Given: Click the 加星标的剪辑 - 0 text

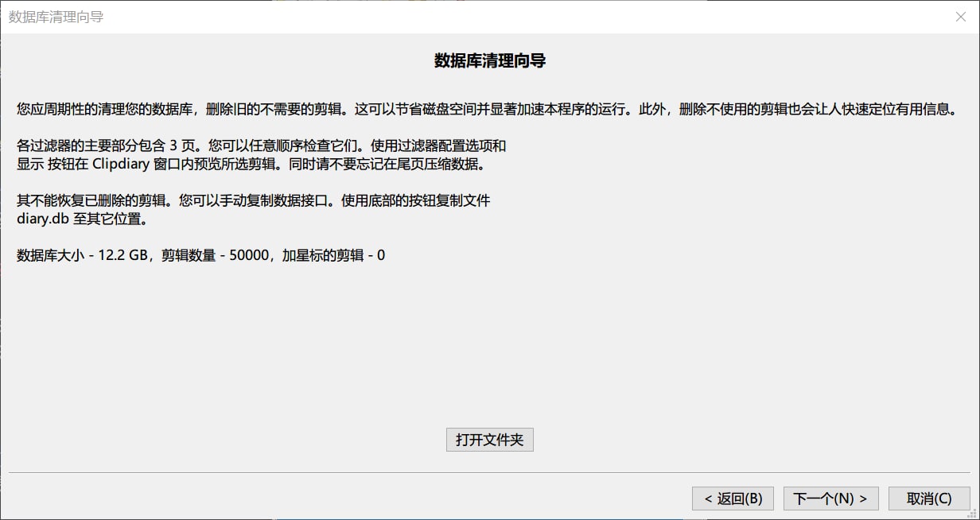Looking at the screenshot, I should 333,255.
